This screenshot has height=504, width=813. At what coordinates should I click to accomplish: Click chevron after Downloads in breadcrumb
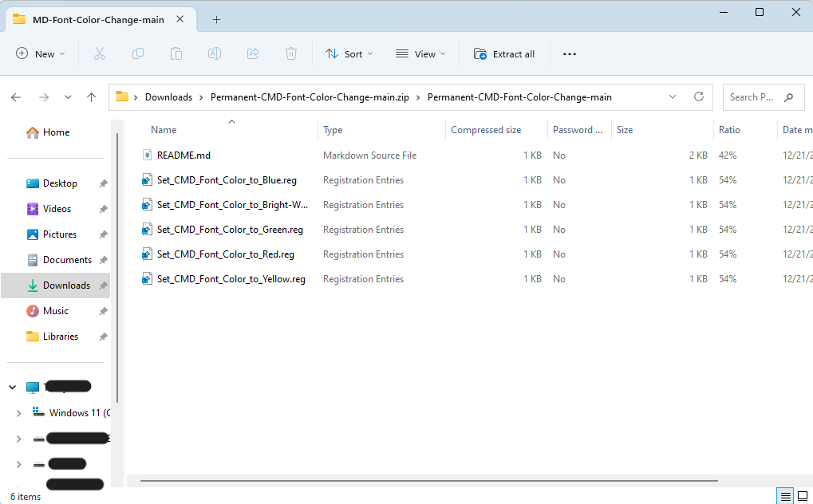pyautogui.click(x=201, y=97)
